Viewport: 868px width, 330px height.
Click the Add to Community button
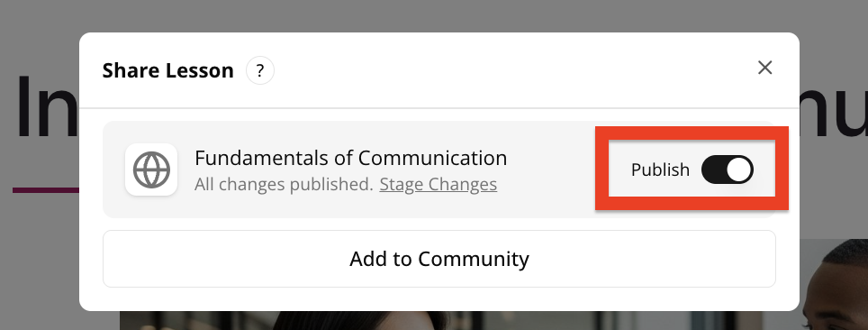point(439,259)
